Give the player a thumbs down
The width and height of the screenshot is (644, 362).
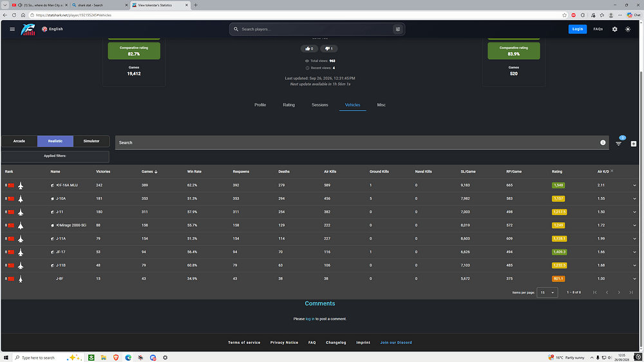(x=329, y=48)
